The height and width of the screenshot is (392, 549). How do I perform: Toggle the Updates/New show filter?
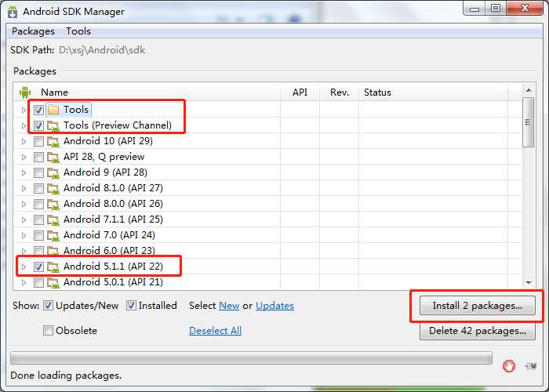(48, 306)
